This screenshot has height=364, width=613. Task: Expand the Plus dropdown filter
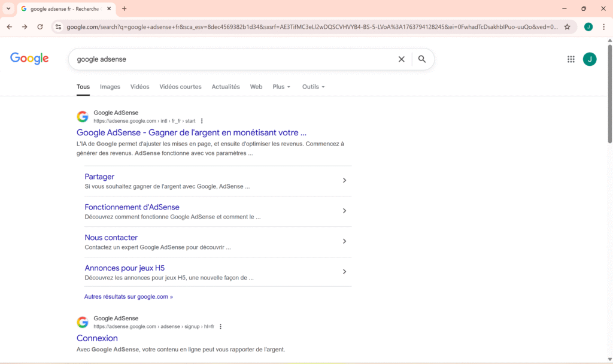click(281, 87)
